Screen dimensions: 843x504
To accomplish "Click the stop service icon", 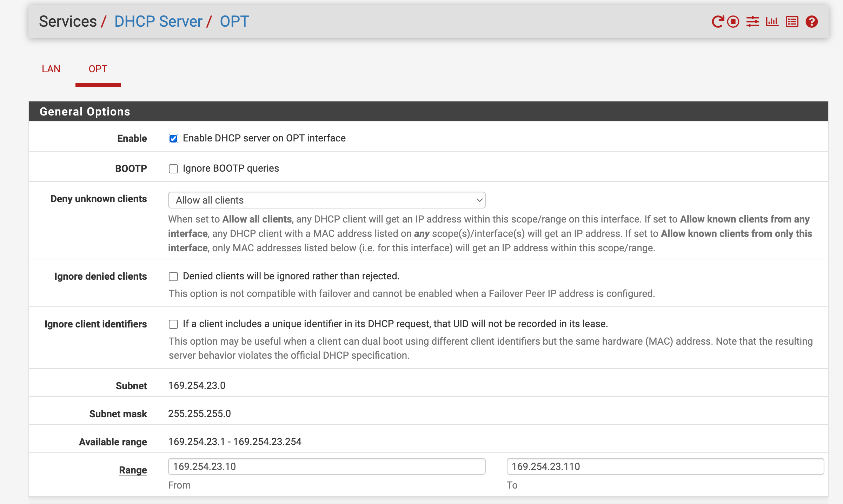I will point(733,22).
